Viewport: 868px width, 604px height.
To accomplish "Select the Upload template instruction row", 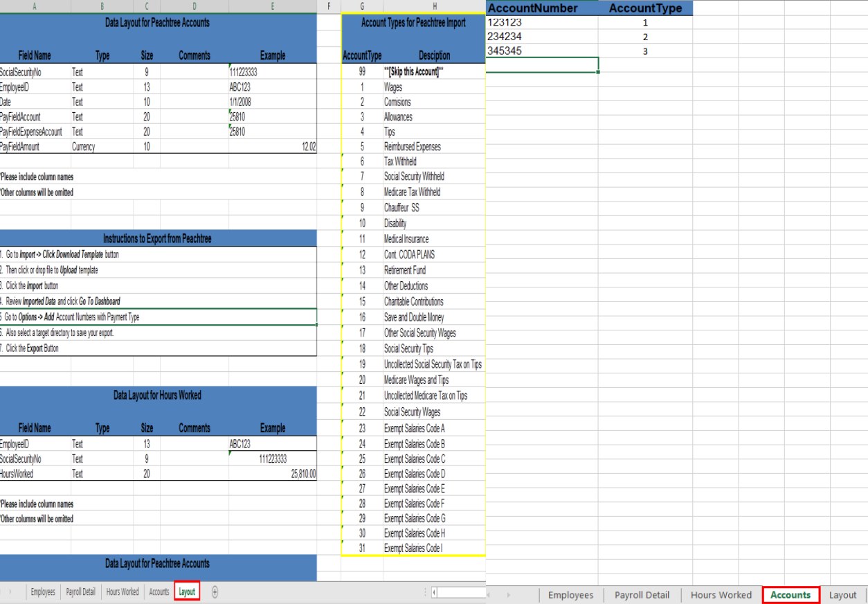I will [x=158, y=270].
